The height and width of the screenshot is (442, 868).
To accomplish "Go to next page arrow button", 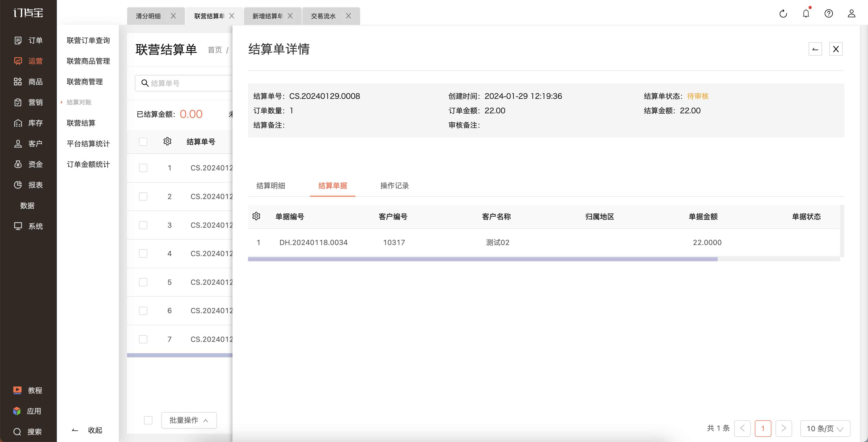I will click(x=784, y=428).
